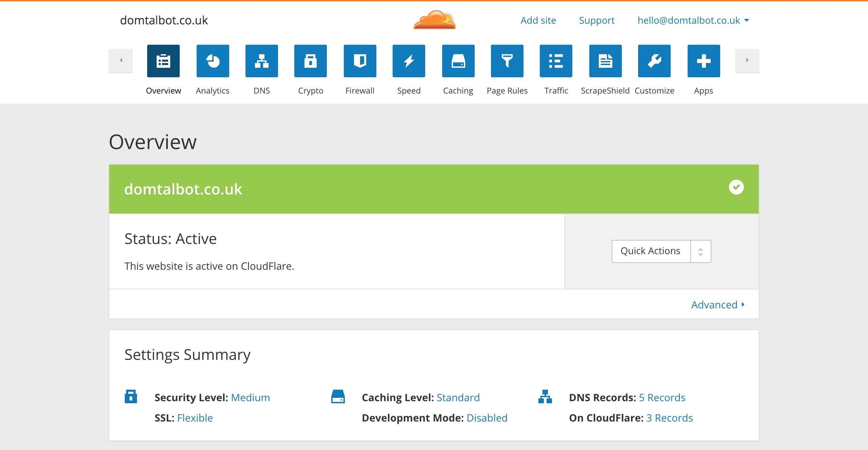868x450 pixels.
Task: Open the Apps plus icon
Action: [704, 61]
